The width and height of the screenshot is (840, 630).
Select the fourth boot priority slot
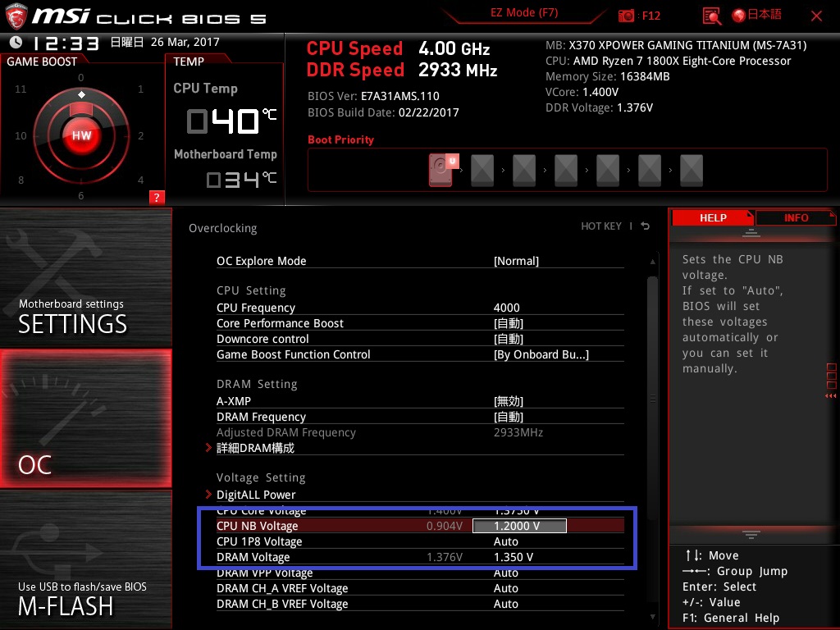(566, 171)
